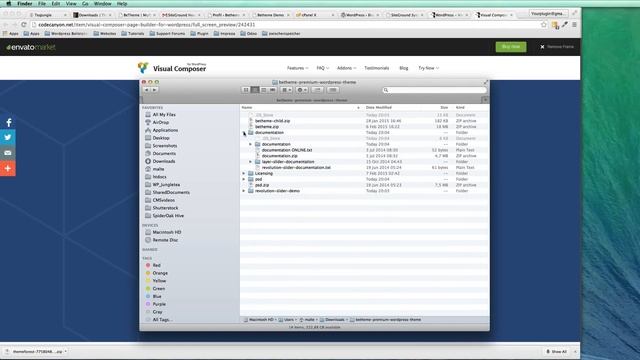Switch Finder to column view

264,90
